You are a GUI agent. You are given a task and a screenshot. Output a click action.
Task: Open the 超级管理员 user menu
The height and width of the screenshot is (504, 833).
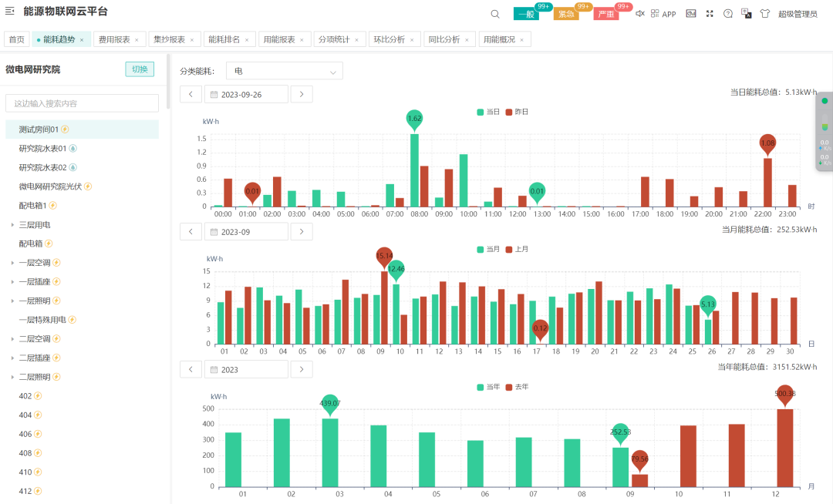798,14
